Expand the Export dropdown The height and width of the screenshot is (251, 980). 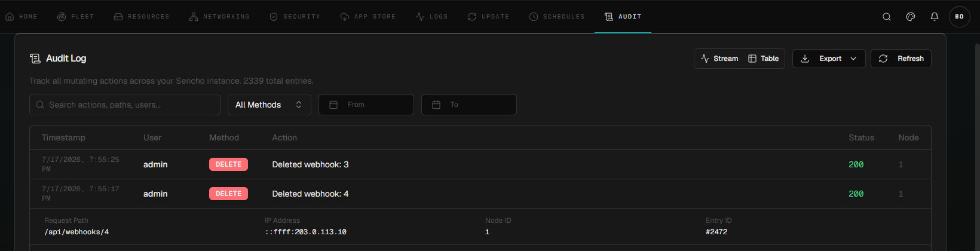pyautogui.click(x=829, y=59)
